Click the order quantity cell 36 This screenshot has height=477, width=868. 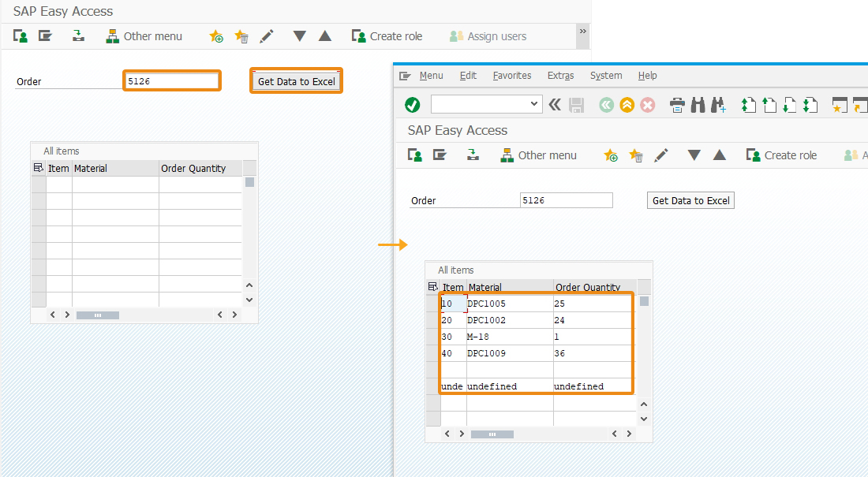593,353
